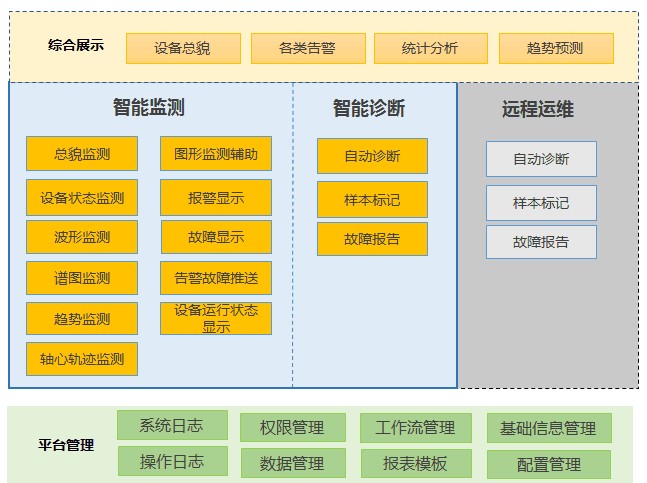Select the 权限管理 box
Screen dimensions: 647x483
[292, 428]
